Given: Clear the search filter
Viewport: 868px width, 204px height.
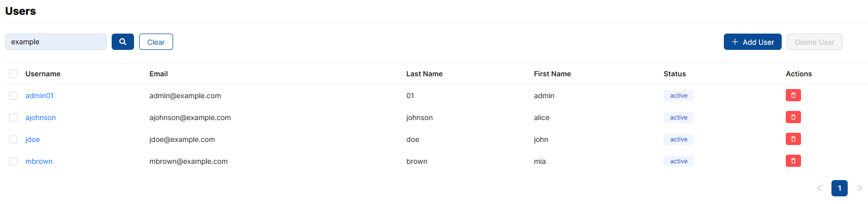Looking at the screenshot, I should tap(156, 42).
